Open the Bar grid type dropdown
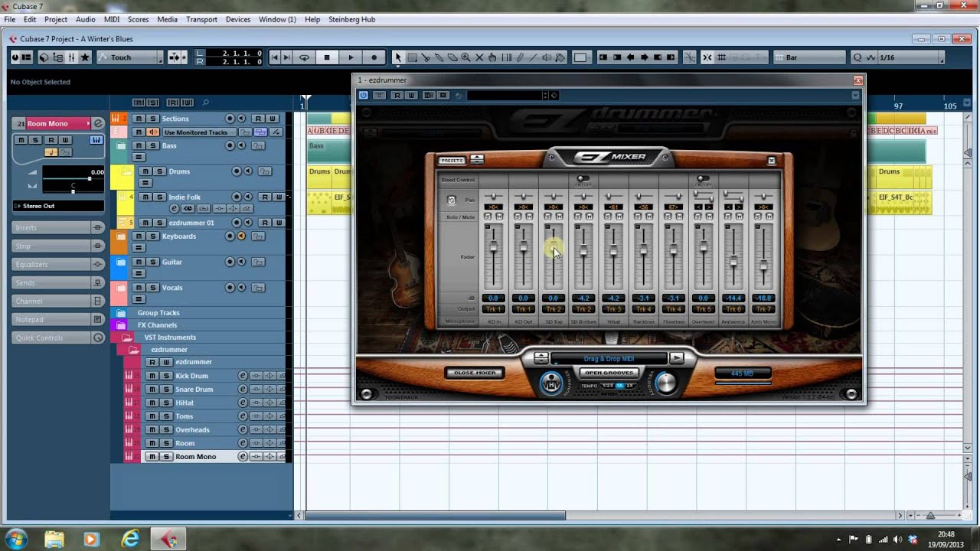 (x=809, y=57)
